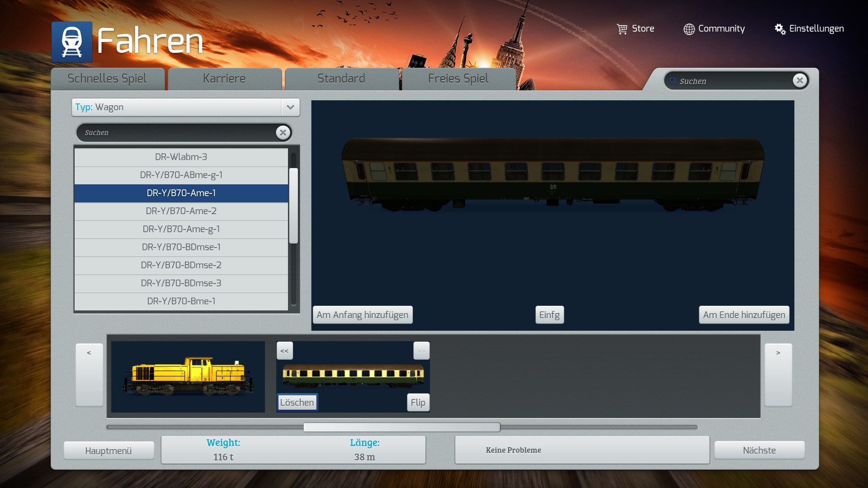Screen dimensions: 868x488
Task: Clear the top-right search with the X icon
Action: 799,80
